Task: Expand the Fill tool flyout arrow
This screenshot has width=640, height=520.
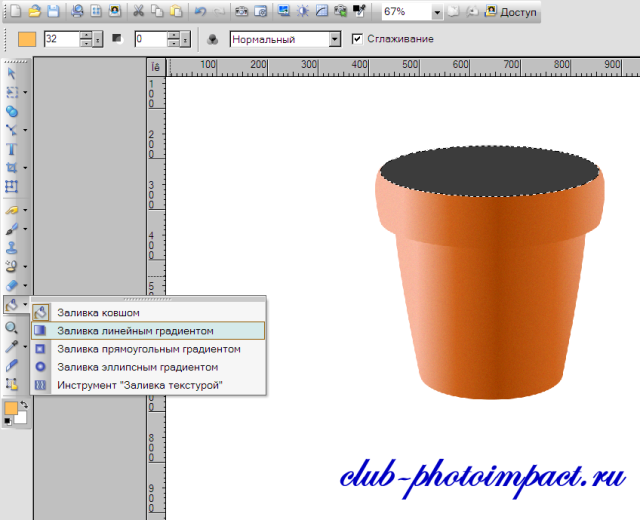Action: (x=25, y=304)
